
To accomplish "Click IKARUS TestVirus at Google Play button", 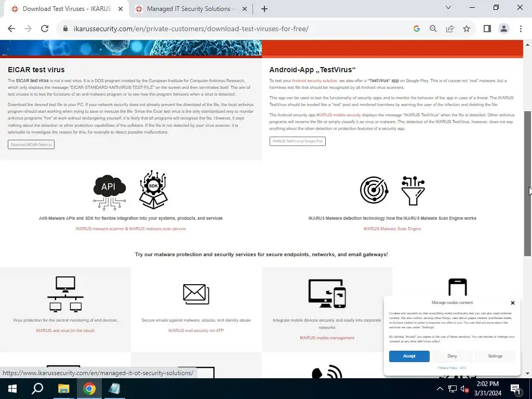I will pyautogui.click(x=298, y=141).
